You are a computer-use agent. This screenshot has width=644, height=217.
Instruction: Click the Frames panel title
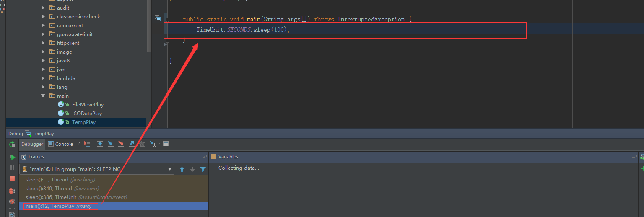tap(36, 157)
